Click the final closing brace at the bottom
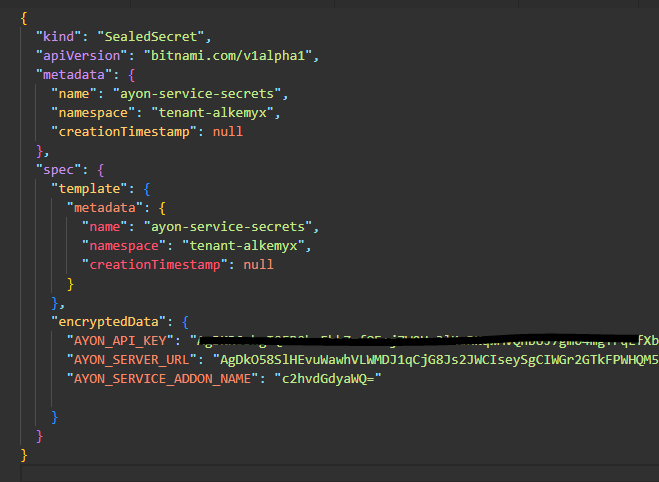The width and height of the screenshot is (659, 482). click(24, 455)
